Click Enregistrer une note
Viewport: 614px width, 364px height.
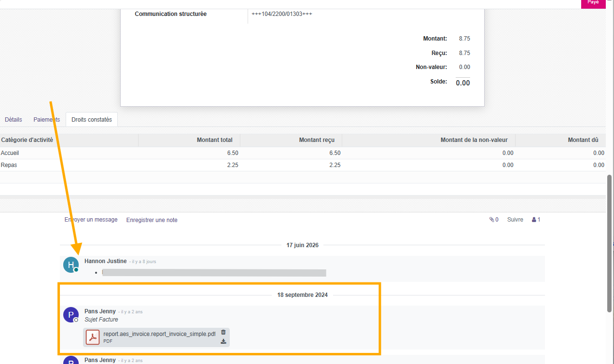coord(152,220)
